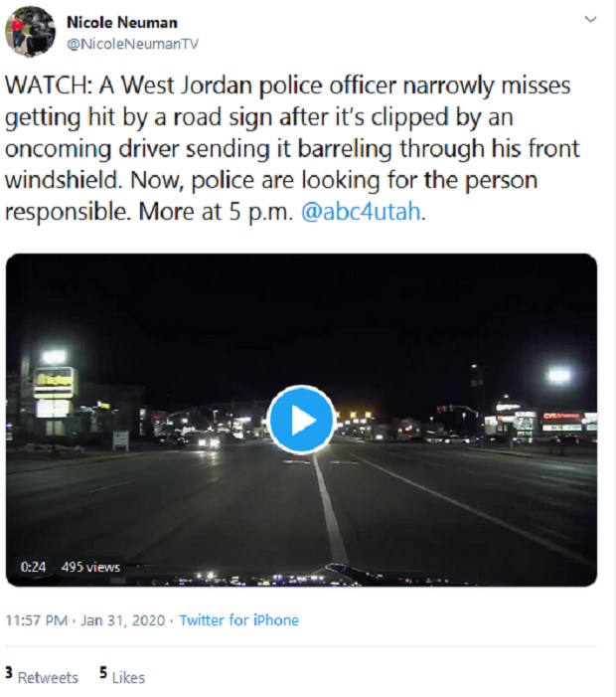Open the Nicole Neuman display name
Screen dimensions: 616x697
[122, 22]
